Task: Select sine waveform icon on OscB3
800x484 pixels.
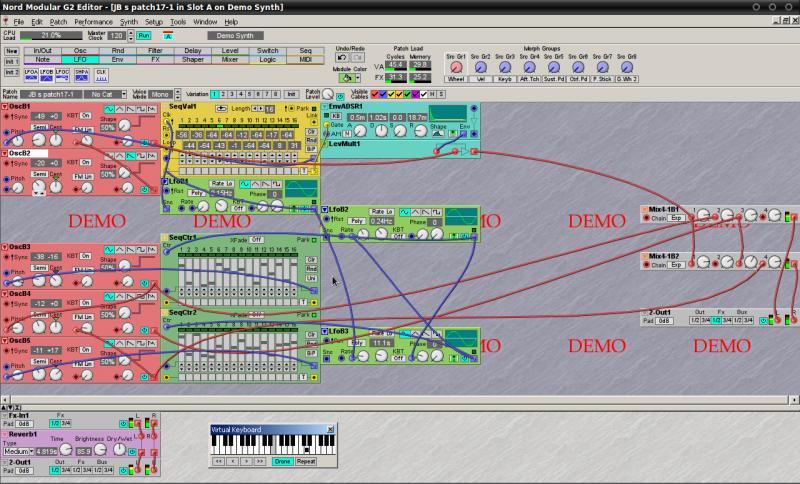Action: click(x=109, y=249)
